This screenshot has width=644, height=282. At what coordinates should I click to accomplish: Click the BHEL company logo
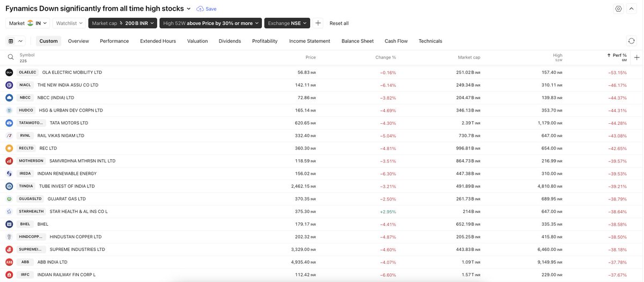pos(9,224)
